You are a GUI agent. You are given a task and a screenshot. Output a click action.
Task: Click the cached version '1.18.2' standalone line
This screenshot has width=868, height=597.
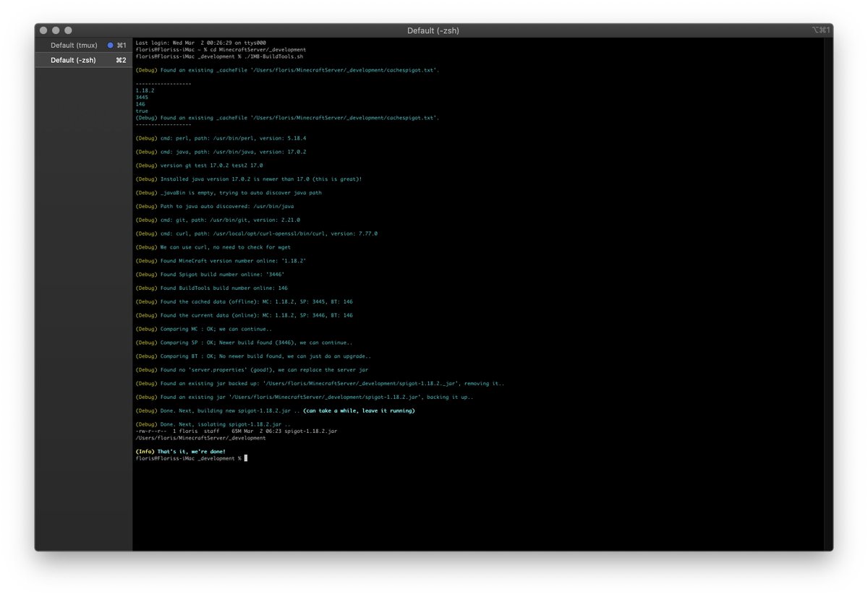coord(145,90)
